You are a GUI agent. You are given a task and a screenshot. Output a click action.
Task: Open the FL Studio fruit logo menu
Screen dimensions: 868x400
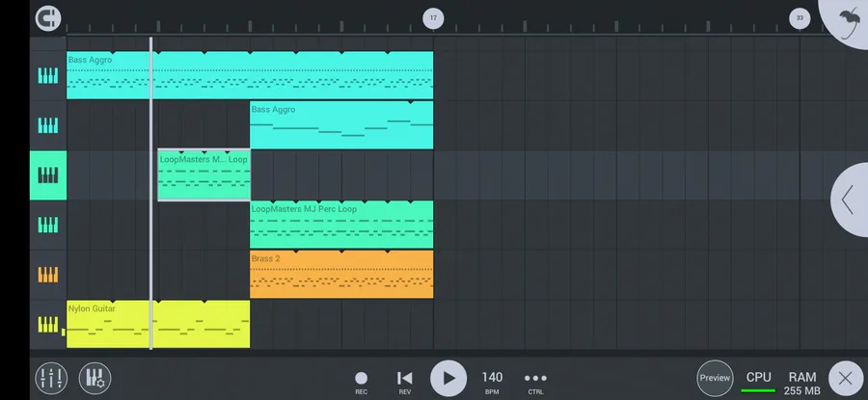pyautogui.click(x=848, y=22)
